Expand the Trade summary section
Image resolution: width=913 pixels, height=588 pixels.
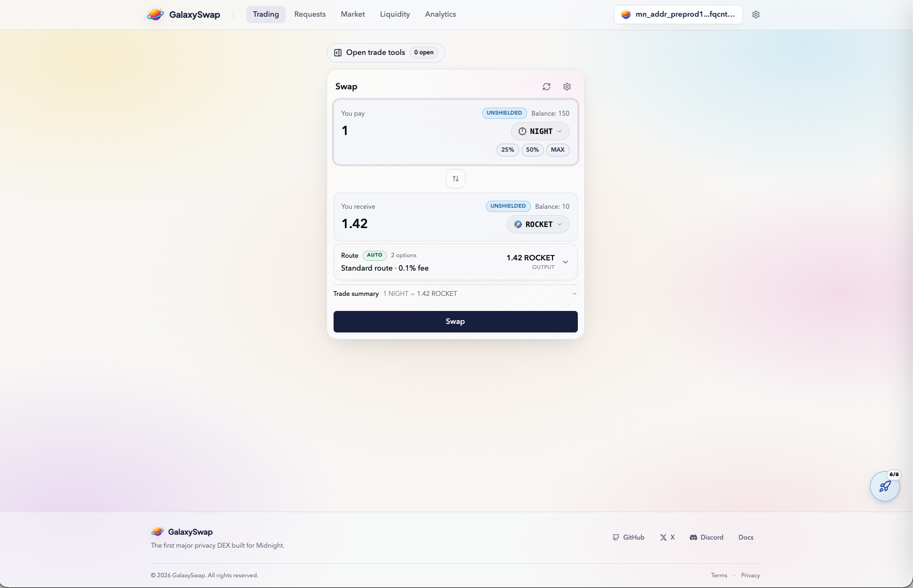click(x=574, y=294)
